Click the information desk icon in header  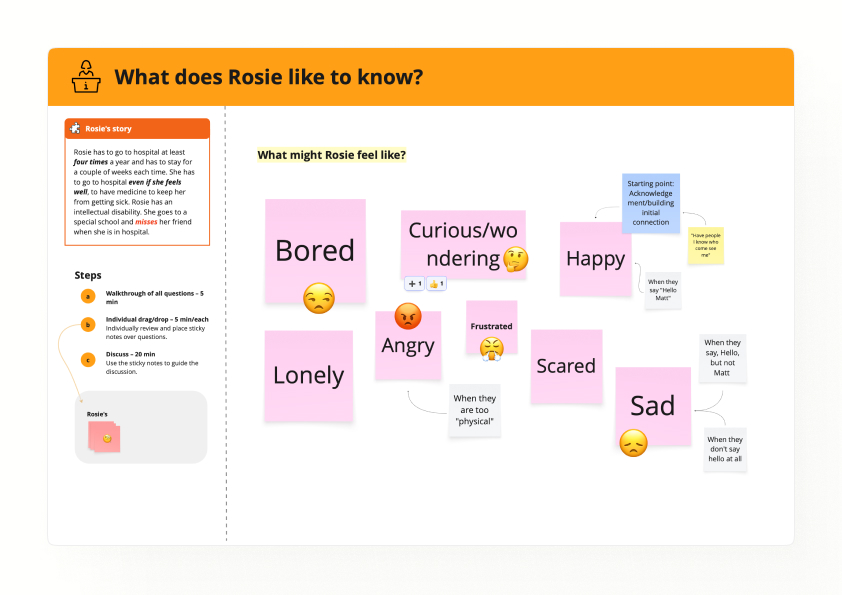click(x=86, y=77)
